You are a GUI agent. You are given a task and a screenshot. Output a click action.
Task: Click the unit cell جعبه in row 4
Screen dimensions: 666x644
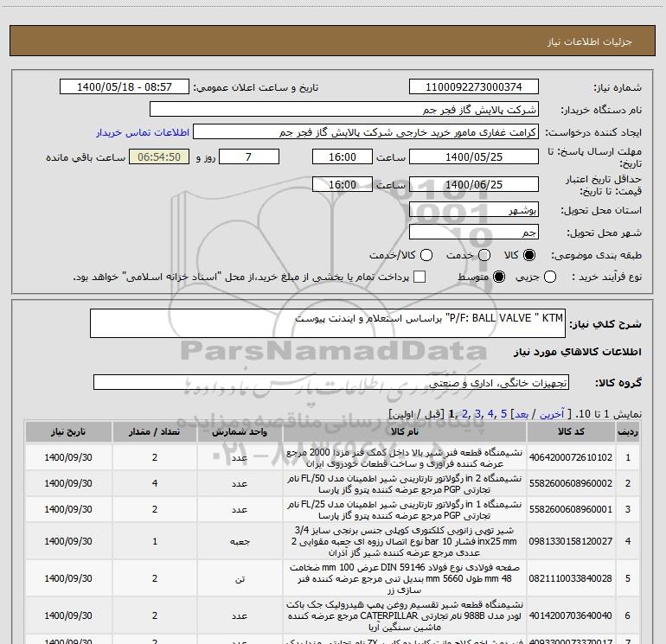click(x=240, y=541)
